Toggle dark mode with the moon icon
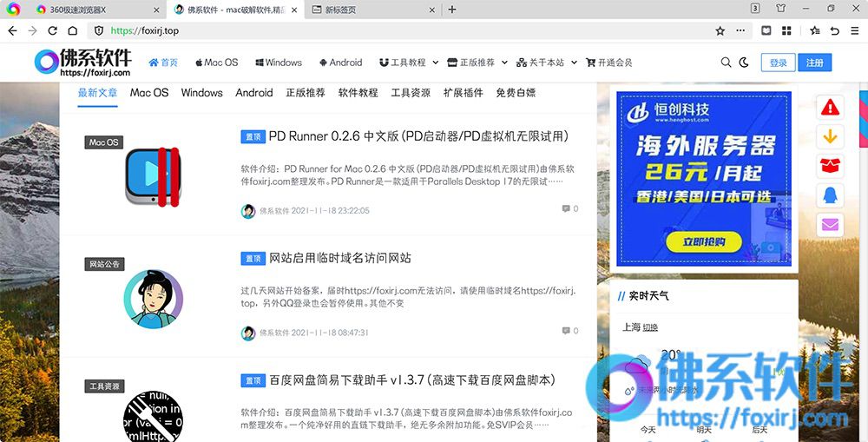The height and width of the screenshot is (442, 868). [x=744, y=62]
